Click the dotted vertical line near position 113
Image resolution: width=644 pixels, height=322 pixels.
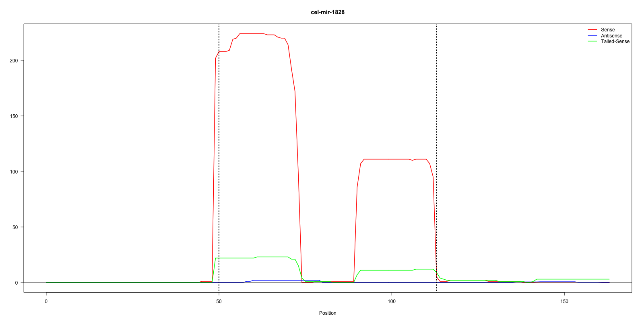click(437, 121)
